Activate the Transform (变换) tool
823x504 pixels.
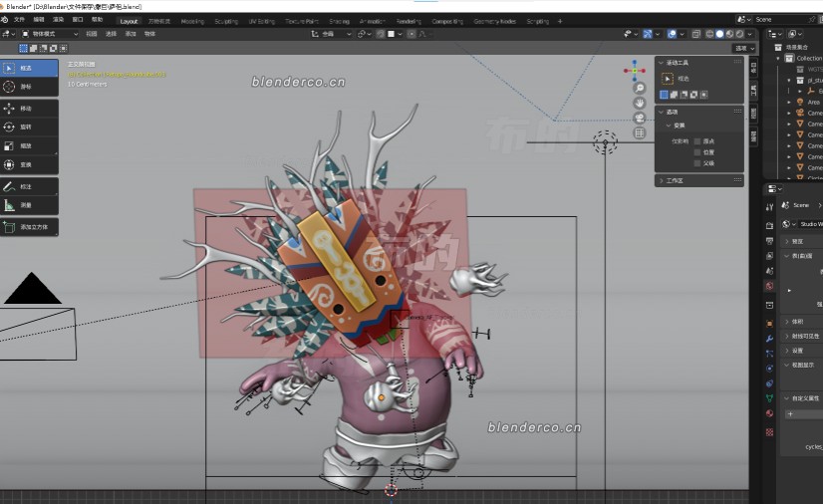(x=29, y=164)
